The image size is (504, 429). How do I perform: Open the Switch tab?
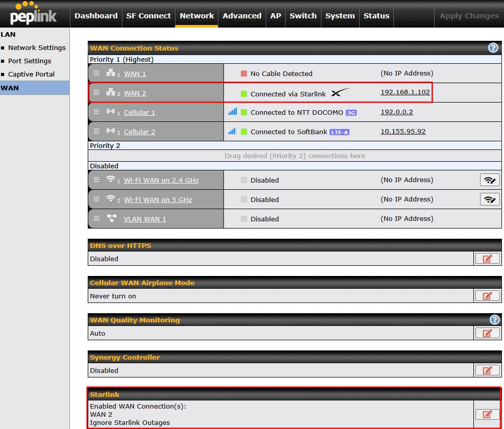303,16
